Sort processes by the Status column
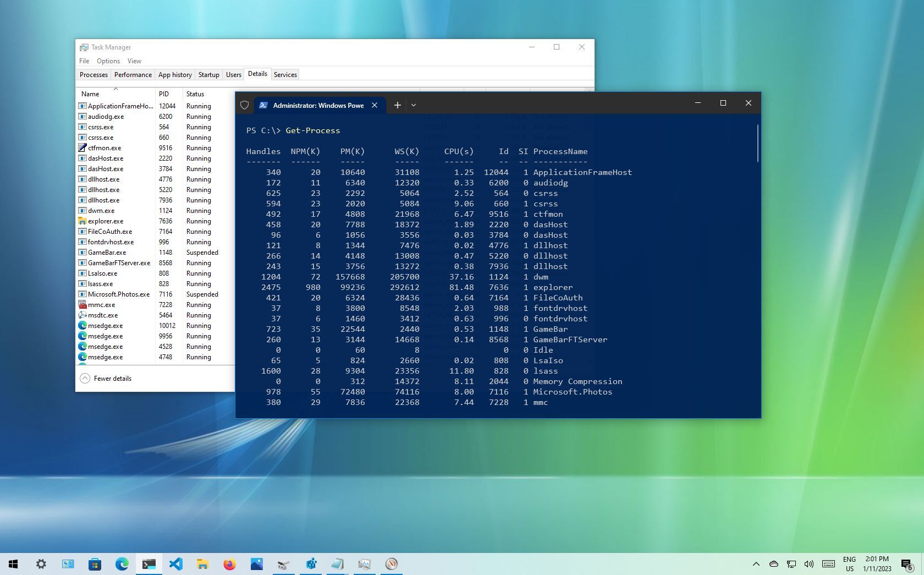This screenshot has height=575, width=924. coord(195,94)
